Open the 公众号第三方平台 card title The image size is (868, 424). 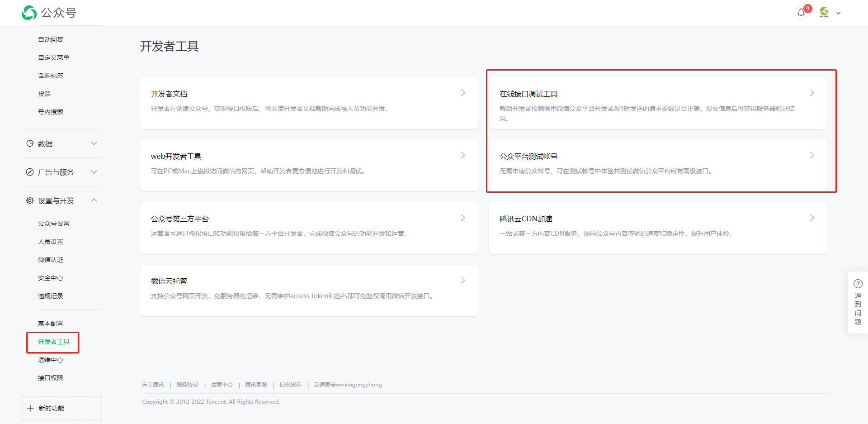tap(180, 219)
